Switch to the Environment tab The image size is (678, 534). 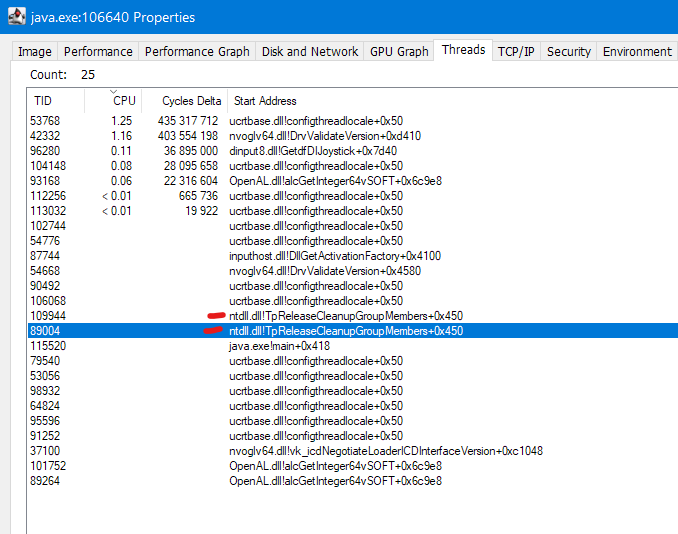click(x=637, y=52)
